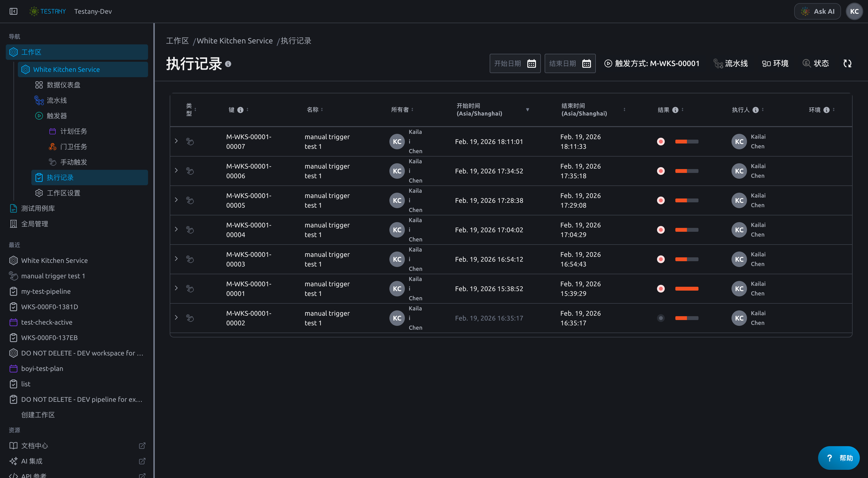Open the 状态 filter

pos(816,63)
